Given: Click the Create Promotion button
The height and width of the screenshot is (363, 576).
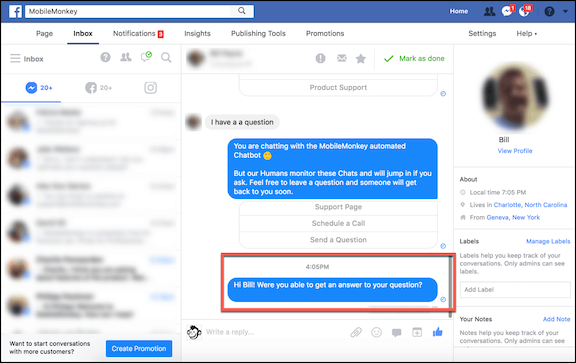Looking at the screenshot, I should tap(139, 348).
